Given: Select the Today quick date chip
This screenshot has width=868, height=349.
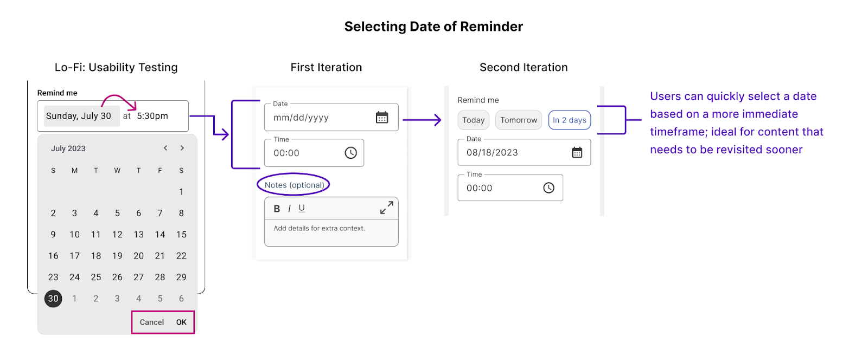Looking at the screenshot, I should pyautogui.click(x=474, y=120).
